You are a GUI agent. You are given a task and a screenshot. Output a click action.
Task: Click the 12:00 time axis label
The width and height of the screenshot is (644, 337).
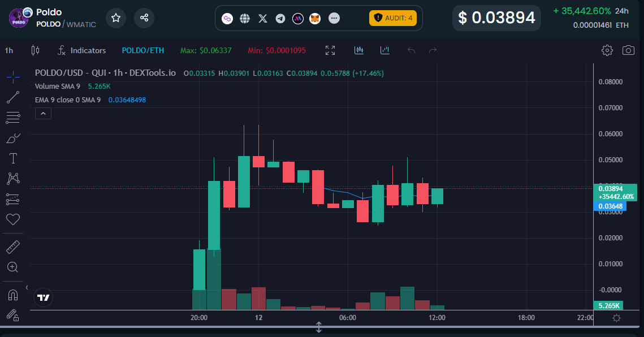coord(437,318)
